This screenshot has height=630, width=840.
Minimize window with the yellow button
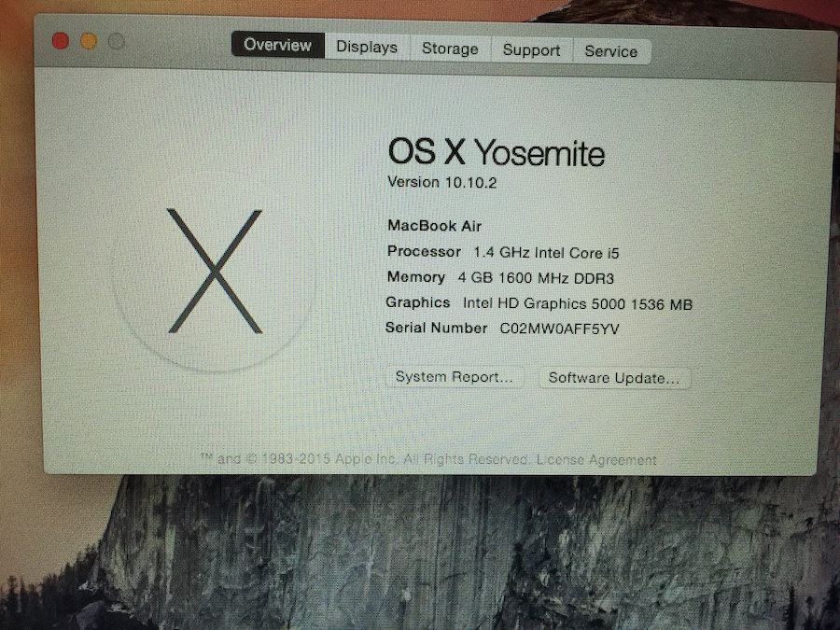tap(89, 41)
